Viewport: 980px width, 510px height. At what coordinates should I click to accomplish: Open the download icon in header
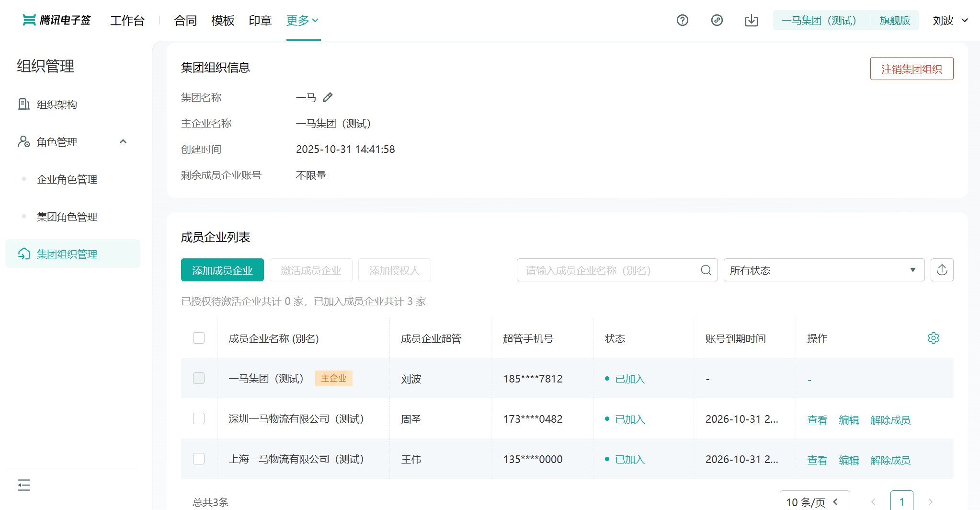coord(751,20)
